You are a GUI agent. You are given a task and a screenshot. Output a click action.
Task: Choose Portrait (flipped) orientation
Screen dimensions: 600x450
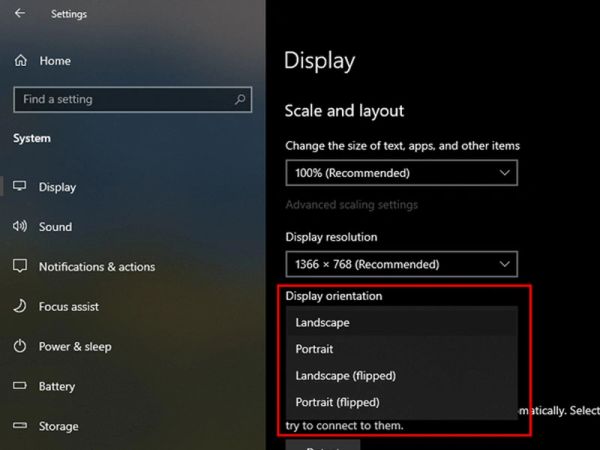pos(338,402)
